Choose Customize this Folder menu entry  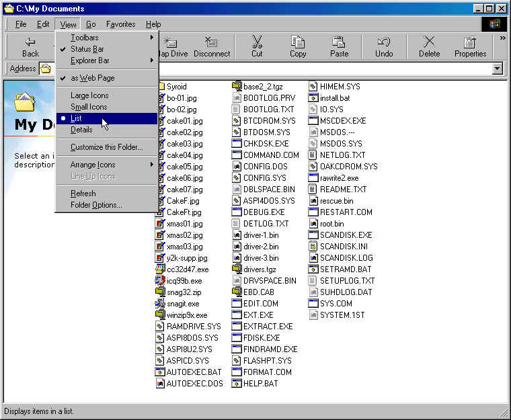click(106, 147)
